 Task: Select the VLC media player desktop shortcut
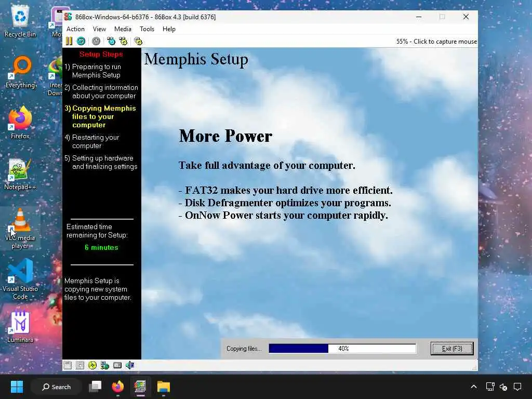[x=20, y=229]
